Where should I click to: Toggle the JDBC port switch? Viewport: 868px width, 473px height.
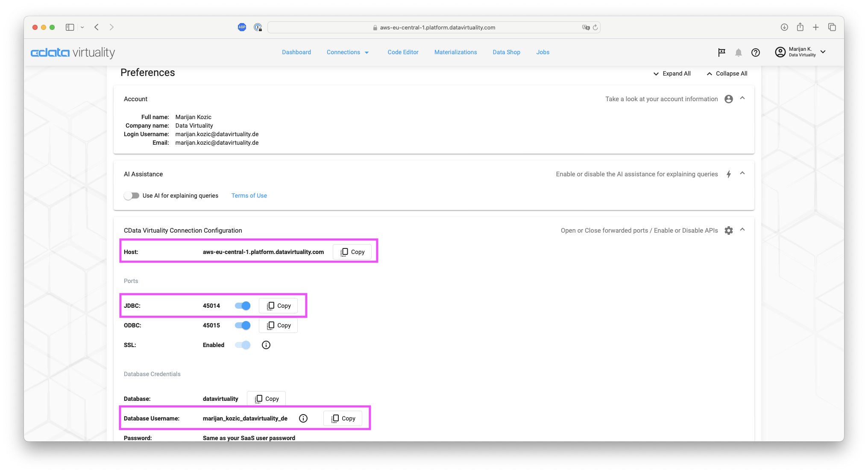(243, 306)
